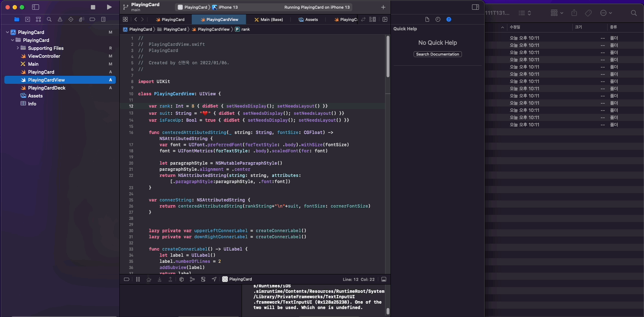This screenshot has width=644, height=317.
Task: Go forward in editor history
Action: (142, 19)
